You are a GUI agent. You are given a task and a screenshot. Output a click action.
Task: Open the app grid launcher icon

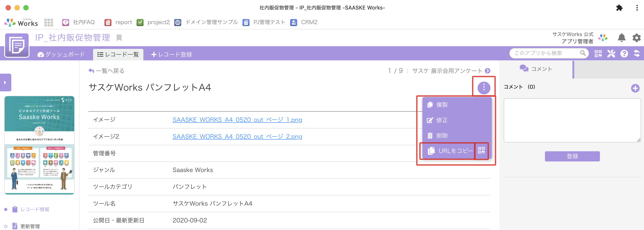coord(49,23)
